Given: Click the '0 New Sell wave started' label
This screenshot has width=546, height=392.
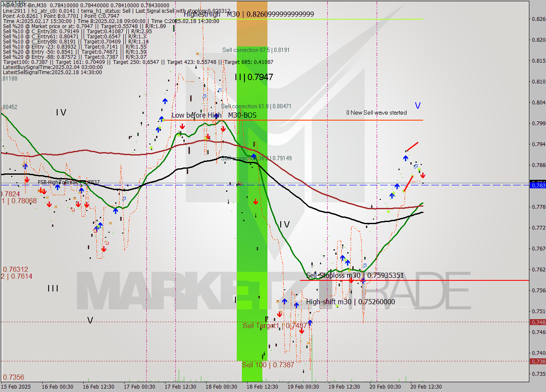Looking at the screenshot, I should point(376,112).
